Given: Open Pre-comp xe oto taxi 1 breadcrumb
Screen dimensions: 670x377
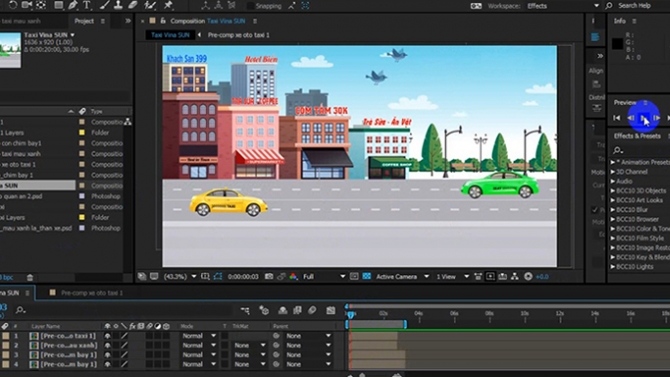Looking at the screenshot, I should 238,35.
